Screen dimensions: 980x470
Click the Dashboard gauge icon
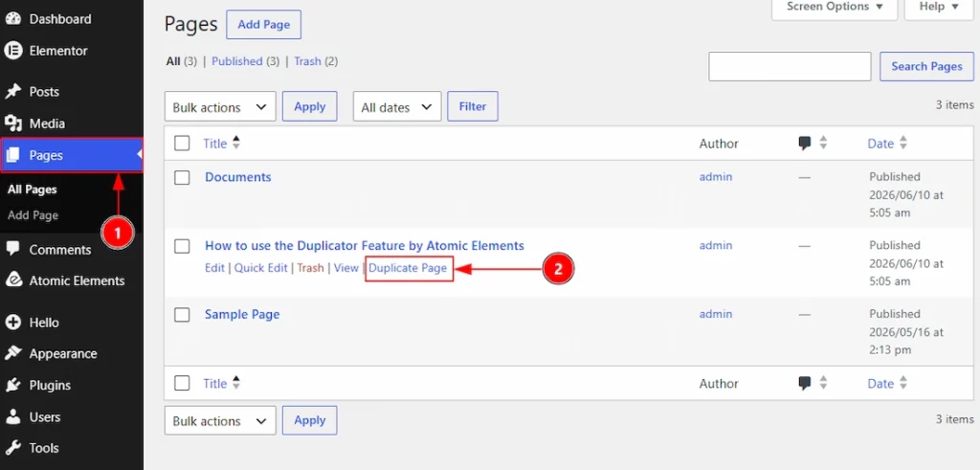coord(13,19)
